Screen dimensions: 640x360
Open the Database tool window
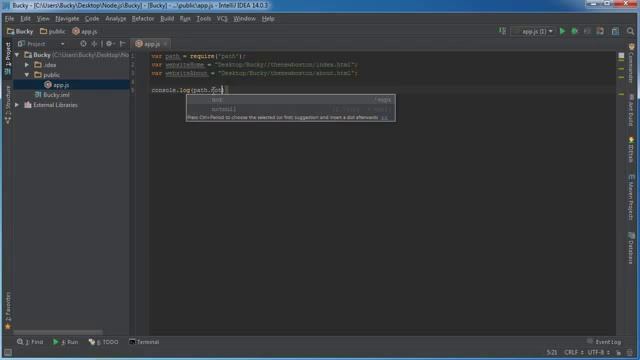point(631,248)
